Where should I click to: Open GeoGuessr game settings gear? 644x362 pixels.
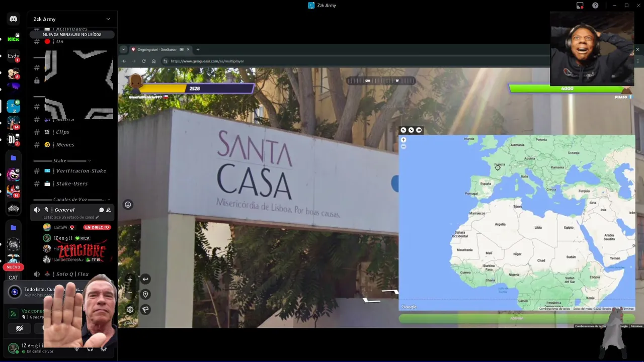click(130, 310)
